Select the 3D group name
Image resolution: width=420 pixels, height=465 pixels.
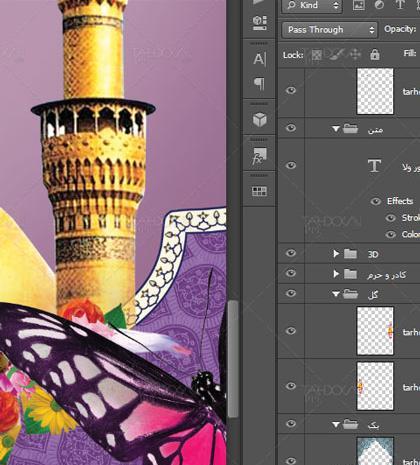[x=373, y=255]
